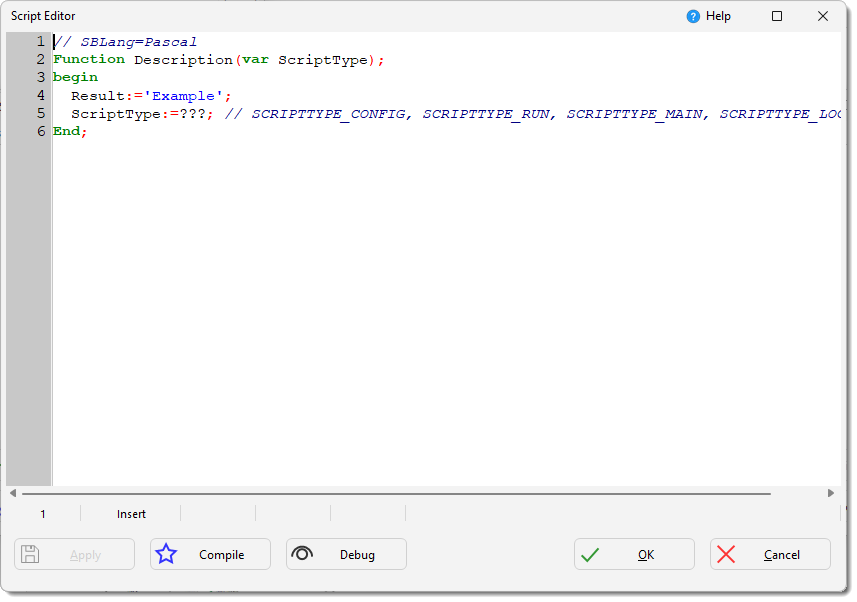Screen dimensions: 857x602
Task: Click the save icon on the Apply button
Action: click(31, 554)
